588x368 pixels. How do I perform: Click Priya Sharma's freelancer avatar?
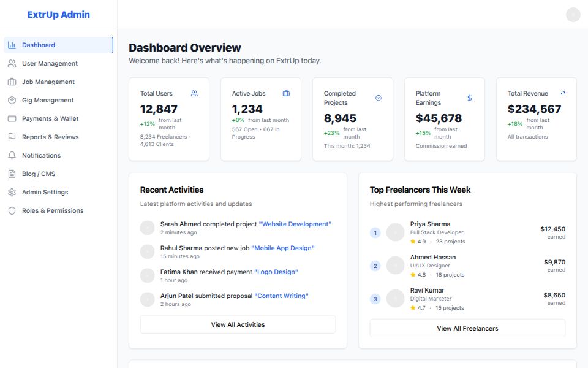tap(395, 232)
